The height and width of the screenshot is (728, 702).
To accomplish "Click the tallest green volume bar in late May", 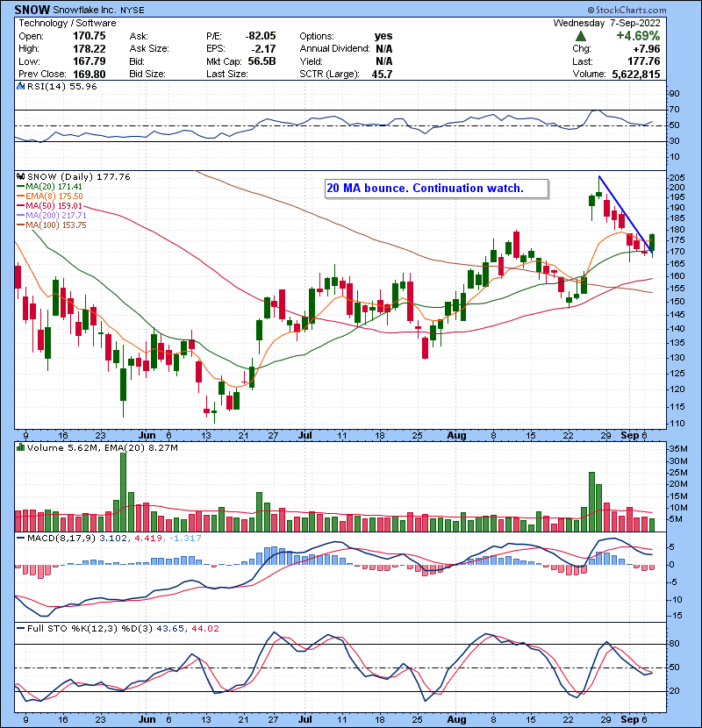I will click(x=123, y=492).
